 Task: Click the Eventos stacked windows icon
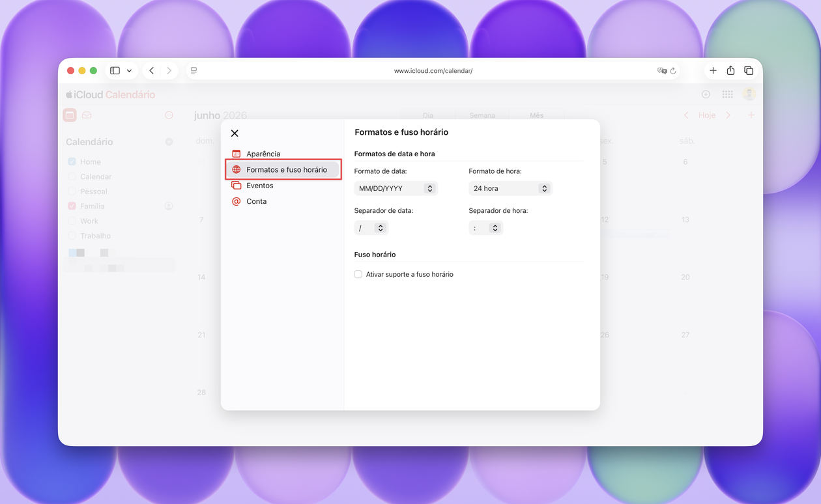[x=237, y=186]
